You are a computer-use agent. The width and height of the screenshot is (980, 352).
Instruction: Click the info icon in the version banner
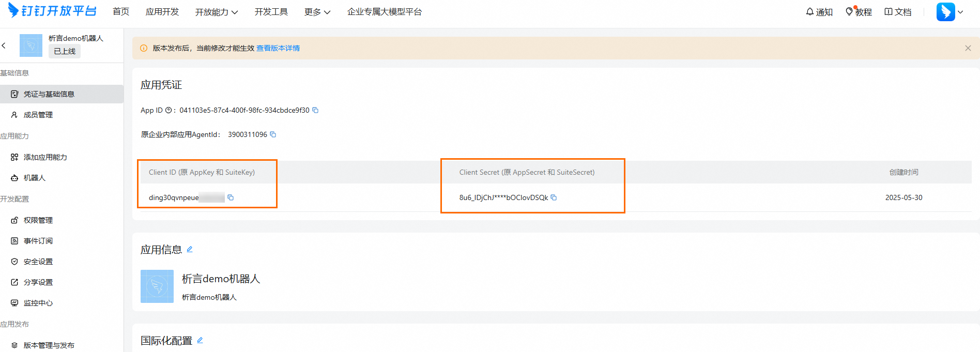pos(144,48)
